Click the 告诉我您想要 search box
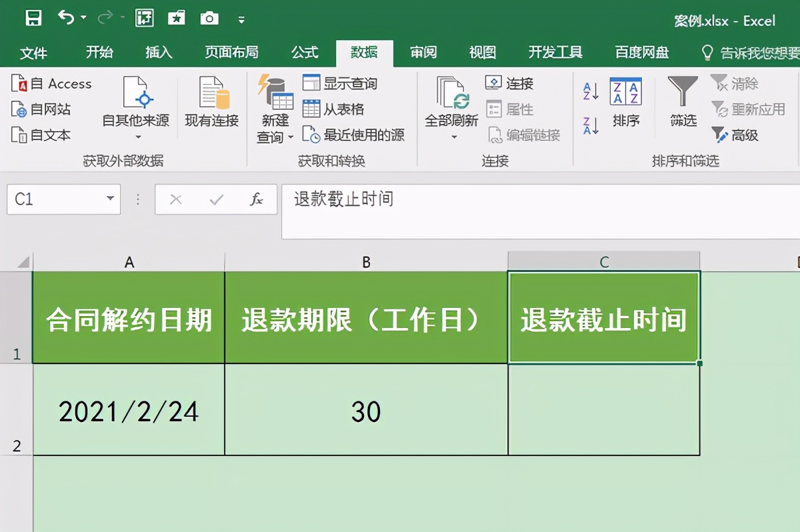Image resolution: width=800 pixels, height=532 pixels. (750, 53)
